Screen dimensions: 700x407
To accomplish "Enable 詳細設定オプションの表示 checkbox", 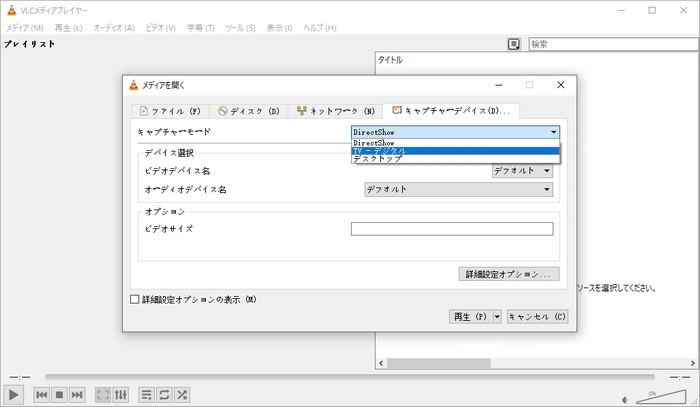I will pyautogui.click(x=135, y=299).
